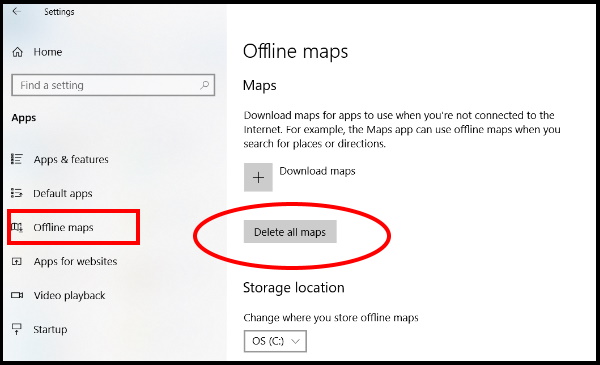This screenshot has height=365, width=600.
Task: Click the Delete all maps button
Action: click(290, 231)
